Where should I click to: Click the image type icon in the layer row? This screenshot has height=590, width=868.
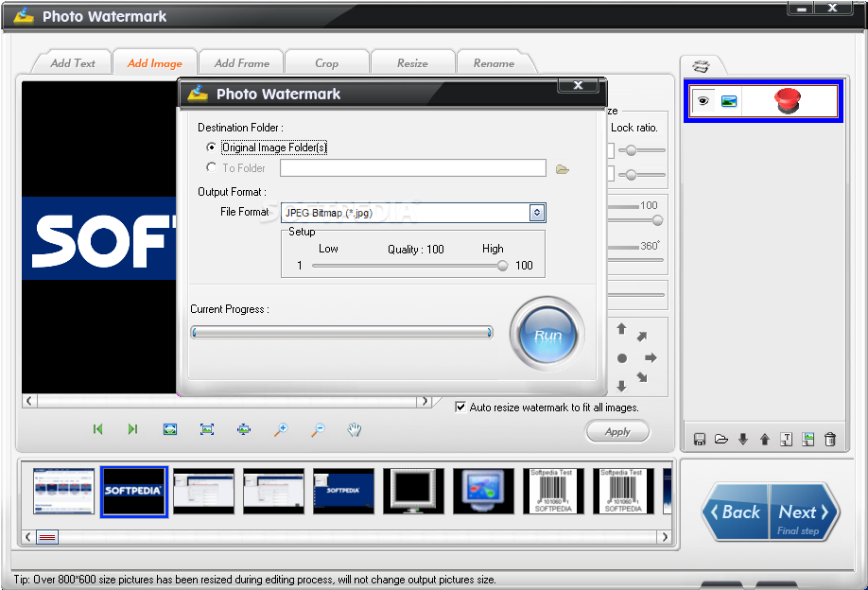tap(729, 101)
